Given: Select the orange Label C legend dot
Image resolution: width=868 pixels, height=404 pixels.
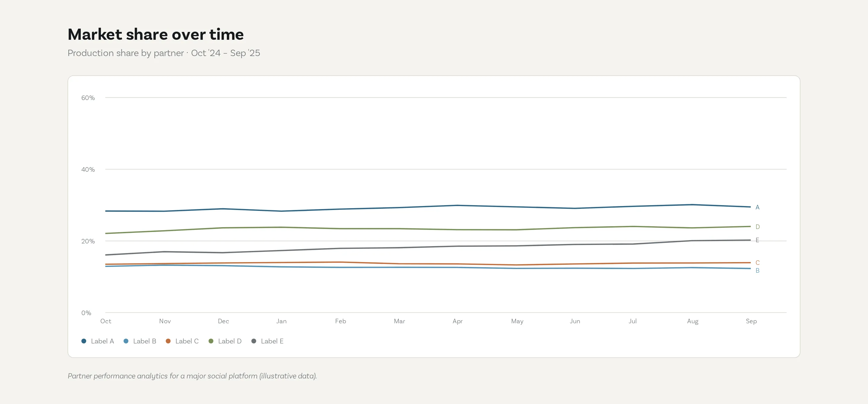Looking at the screenshot, I should point(168,341).
